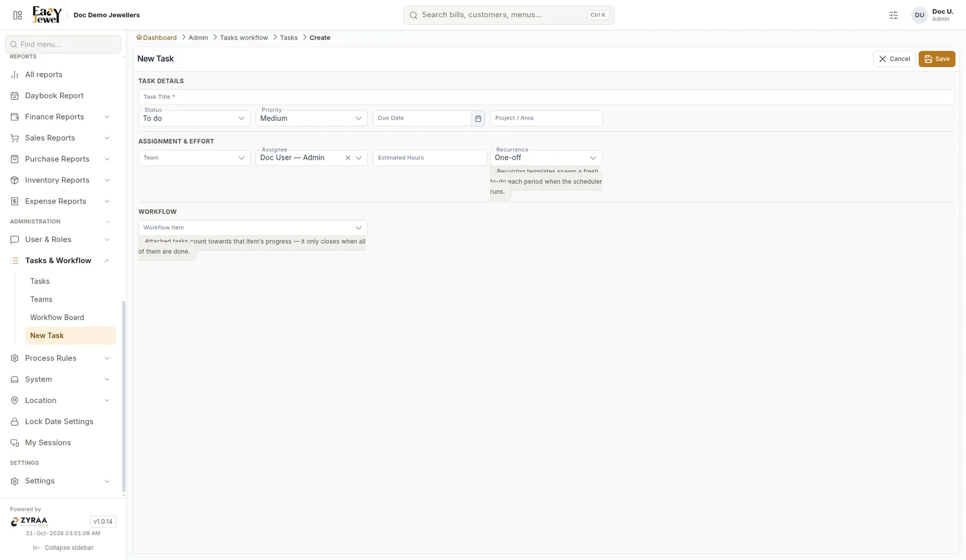Click the Task Title input field
The image size is (966, 560).
click(x=546, y=97)
